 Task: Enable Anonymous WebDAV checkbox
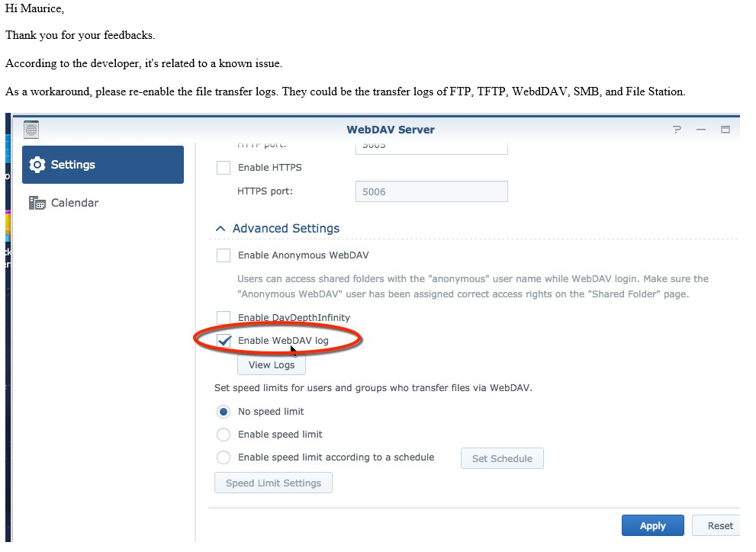(224, 255)
